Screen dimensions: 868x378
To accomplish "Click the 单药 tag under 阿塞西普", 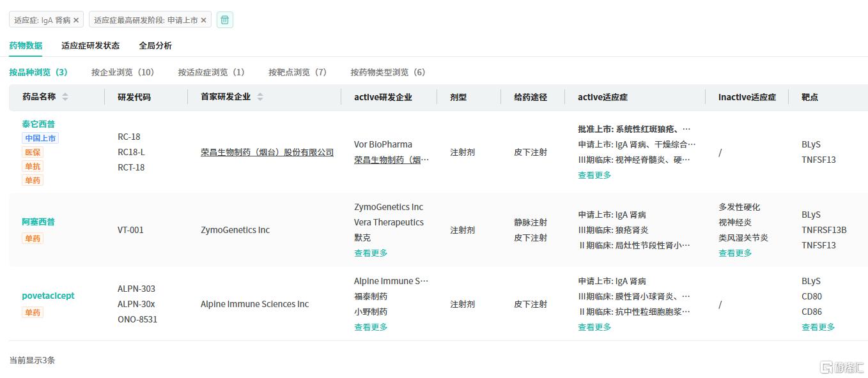I will [x=33, y=238].
